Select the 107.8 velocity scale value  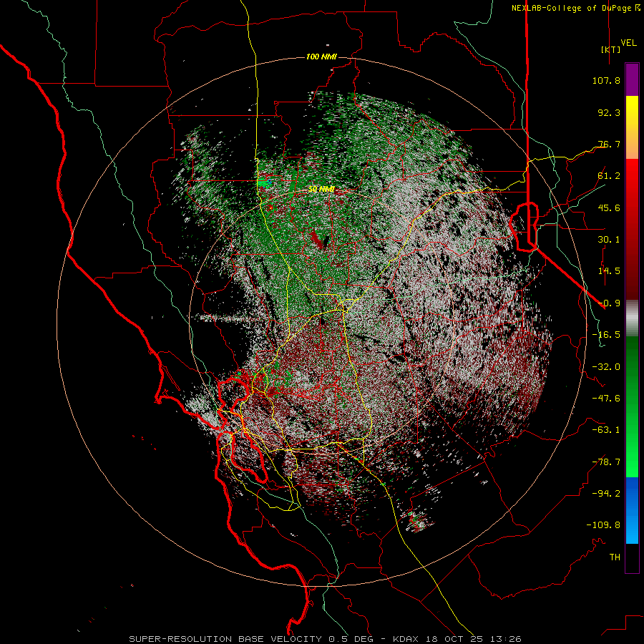pos(606,80)
